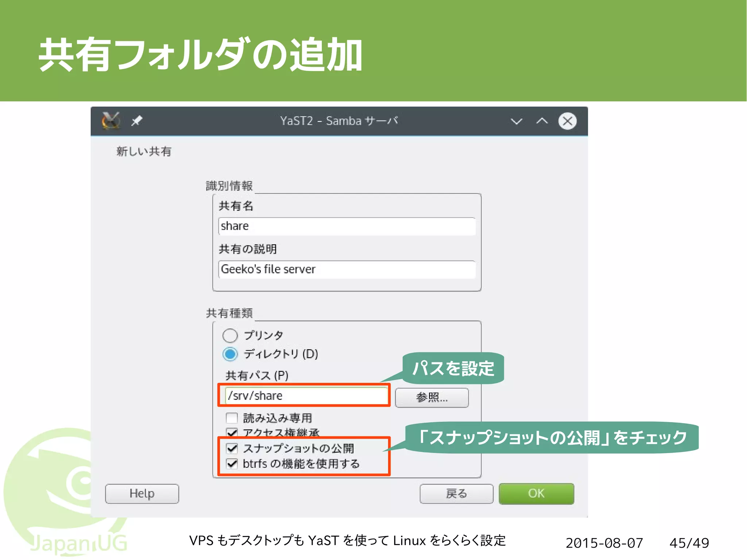Click the 共有名 field containing share

click(x=347, y=226)
